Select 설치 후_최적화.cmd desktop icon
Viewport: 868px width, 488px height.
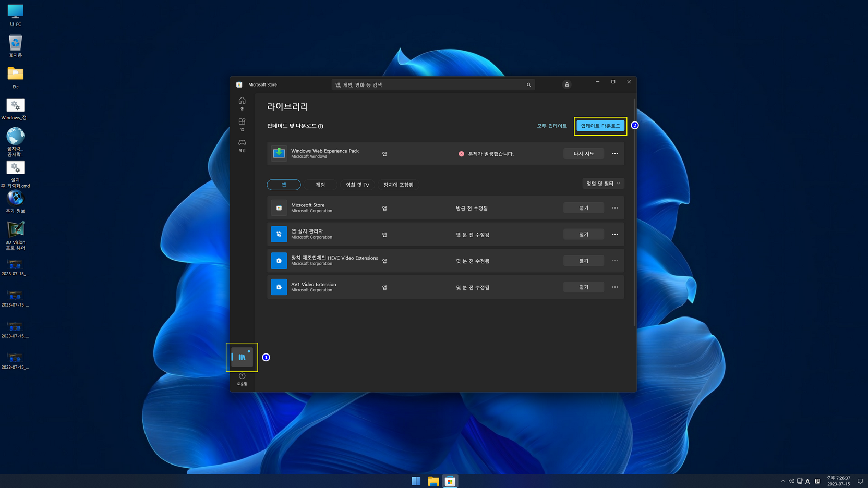[15, 174]
